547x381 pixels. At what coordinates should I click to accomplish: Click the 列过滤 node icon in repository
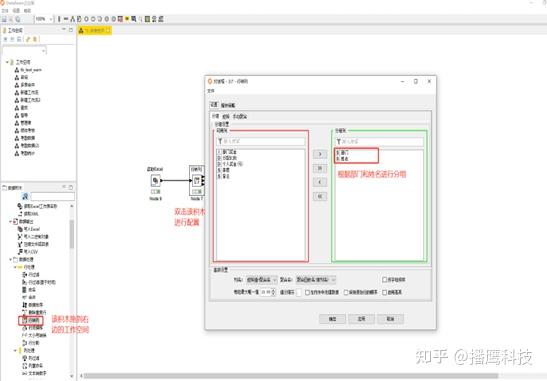coord(24,358)
